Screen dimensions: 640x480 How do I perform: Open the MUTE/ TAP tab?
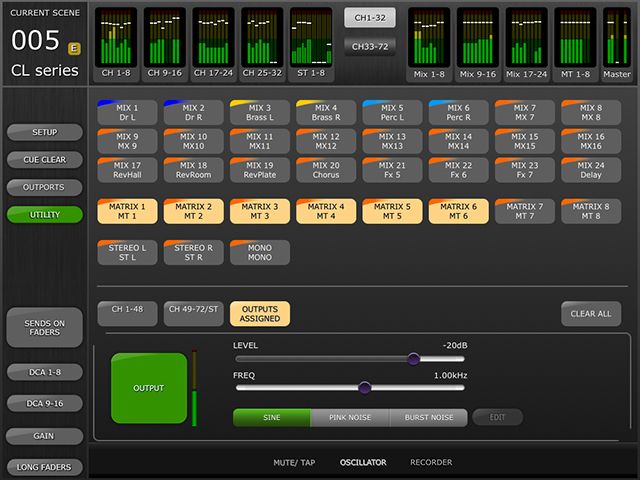[294, 462]
